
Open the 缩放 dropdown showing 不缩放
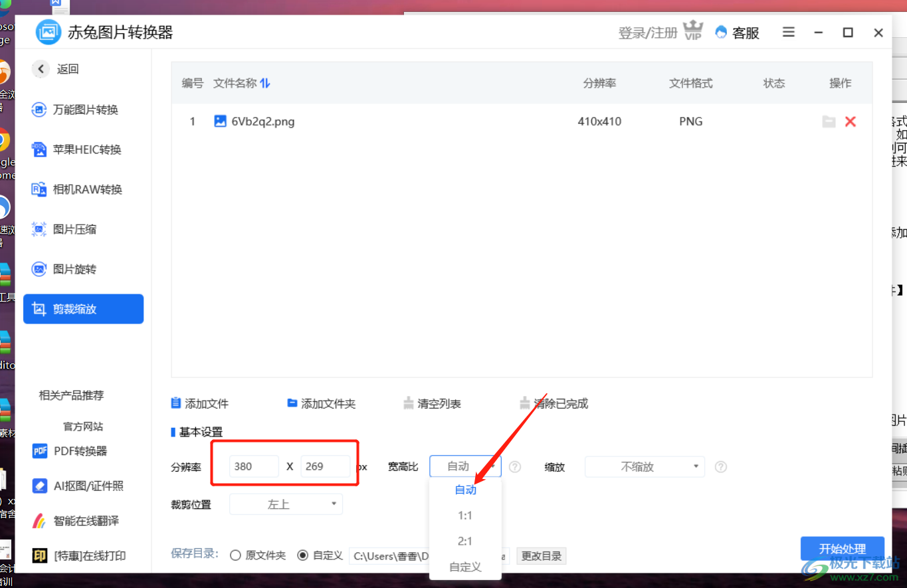645,466
